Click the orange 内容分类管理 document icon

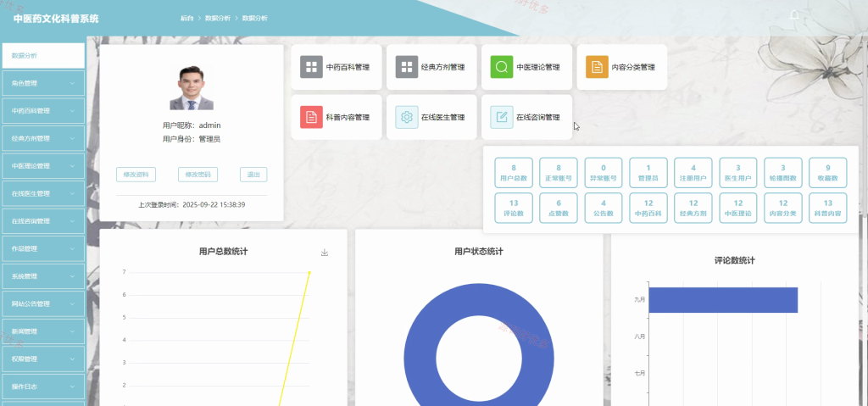coord(597,67)
